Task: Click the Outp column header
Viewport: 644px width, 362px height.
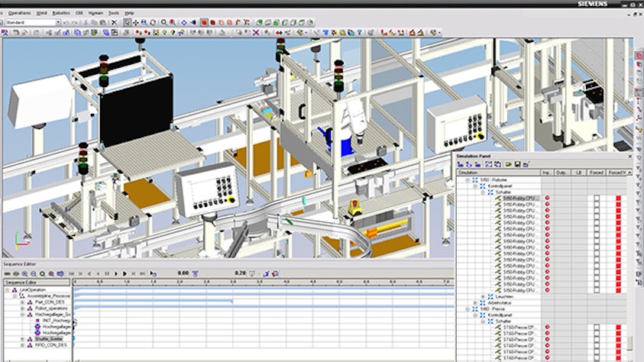Action: [x=561, y=173]
